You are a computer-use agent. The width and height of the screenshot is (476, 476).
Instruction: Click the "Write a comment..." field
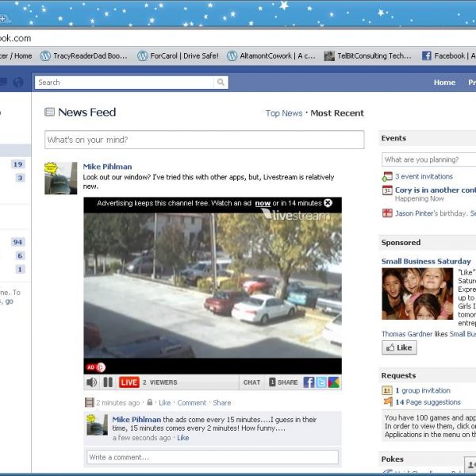(212, 457)
